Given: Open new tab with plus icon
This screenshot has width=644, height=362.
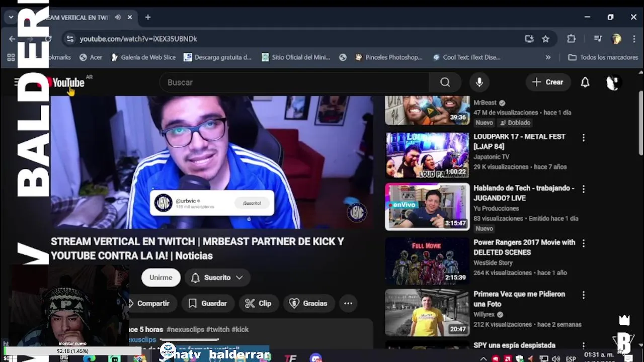Looking at the screenshot, I should pos(148,17).
